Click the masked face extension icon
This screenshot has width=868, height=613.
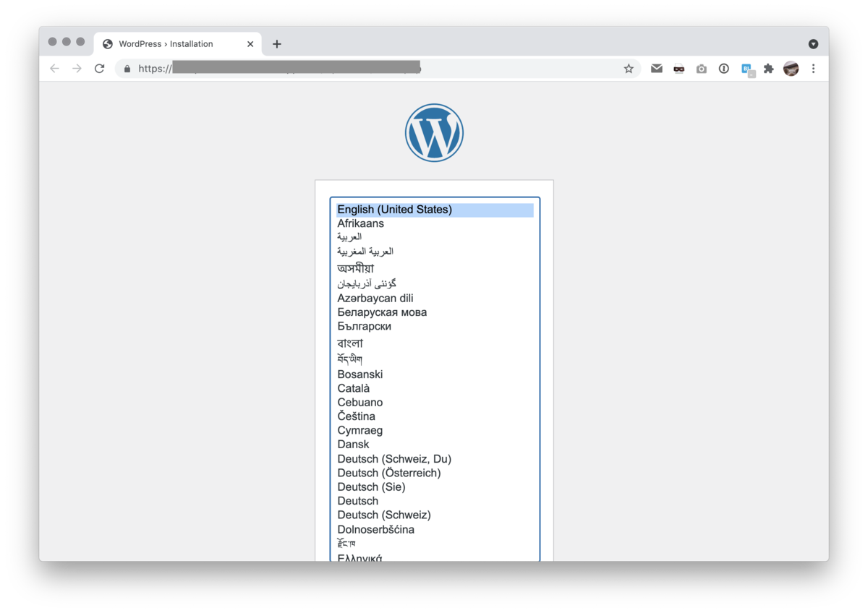point(678,69)
